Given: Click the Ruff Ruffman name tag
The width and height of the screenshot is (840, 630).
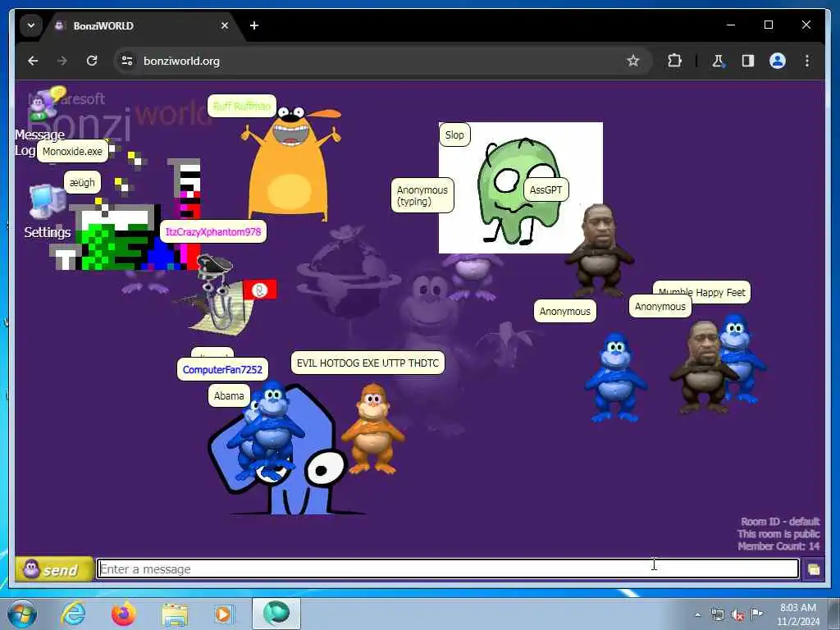Looking at the screenshot, I should coord(242,106).
